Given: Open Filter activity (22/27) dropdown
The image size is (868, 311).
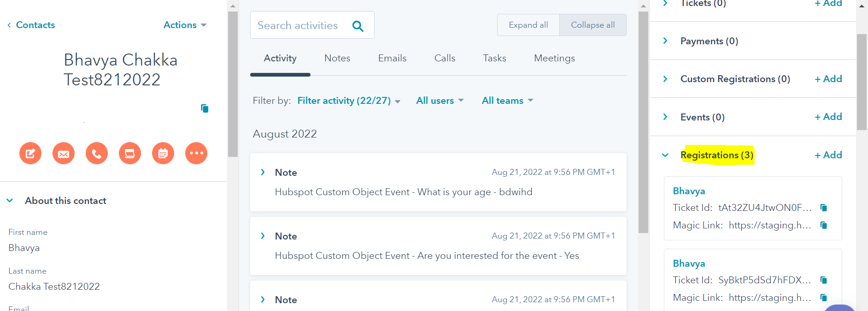Looking at the screenshot, I should point(349,101).
